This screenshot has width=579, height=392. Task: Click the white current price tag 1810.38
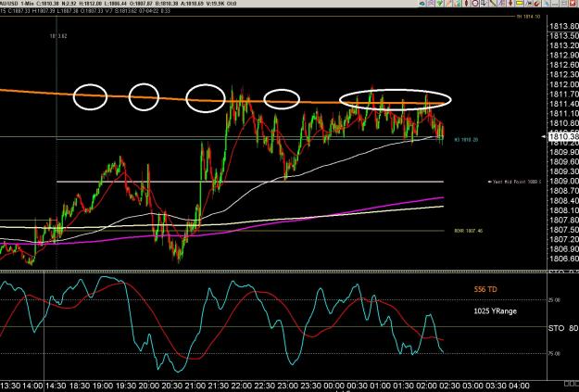click(x=563, y=137)
